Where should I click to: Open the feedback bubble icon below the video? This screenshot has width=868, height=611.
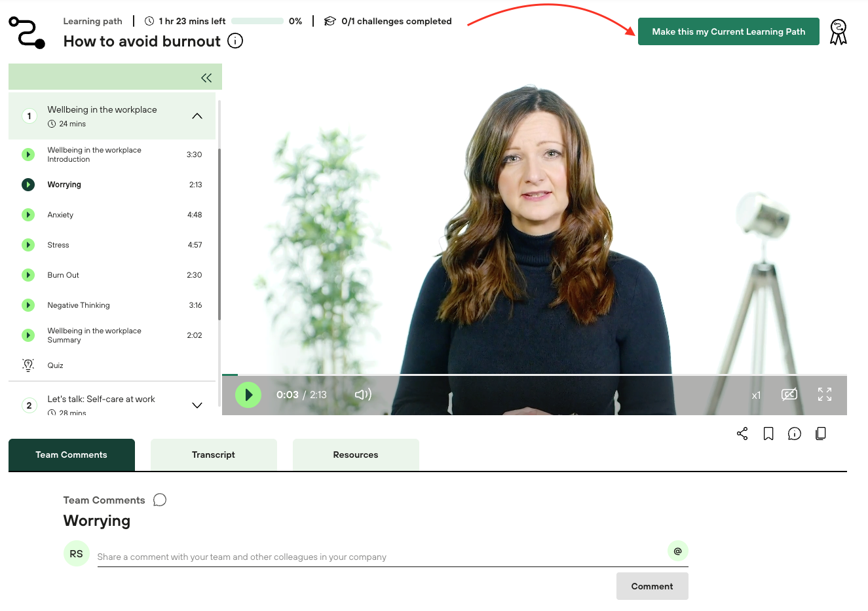pos(795,434)
